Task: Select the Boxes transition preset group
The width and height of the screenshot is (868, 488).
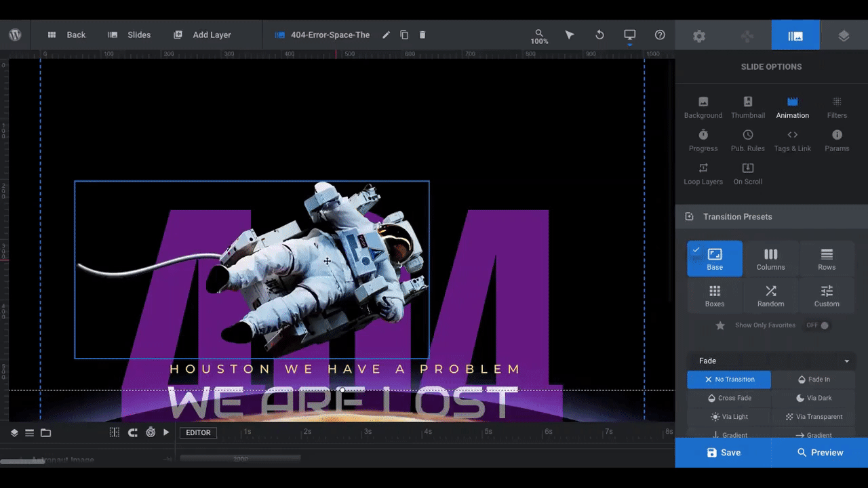Action: [x=715, y=296]
